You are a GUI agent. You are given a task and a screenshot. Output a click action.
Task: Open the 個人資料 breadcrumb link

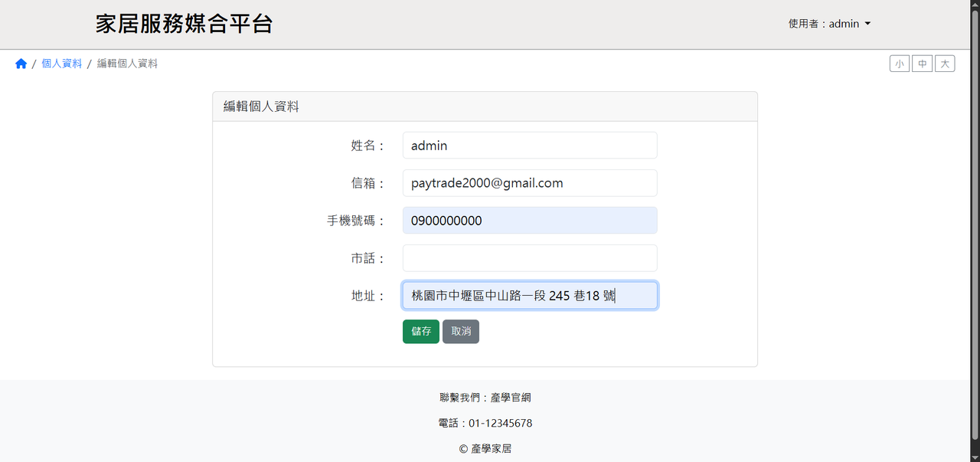coord(62,64)
